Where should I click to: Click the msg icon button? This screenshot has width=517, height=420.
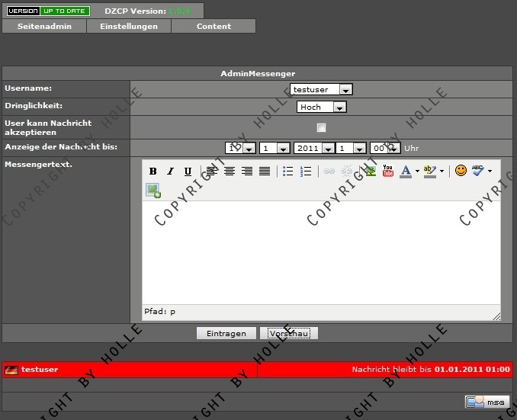(x=487, y=402)
